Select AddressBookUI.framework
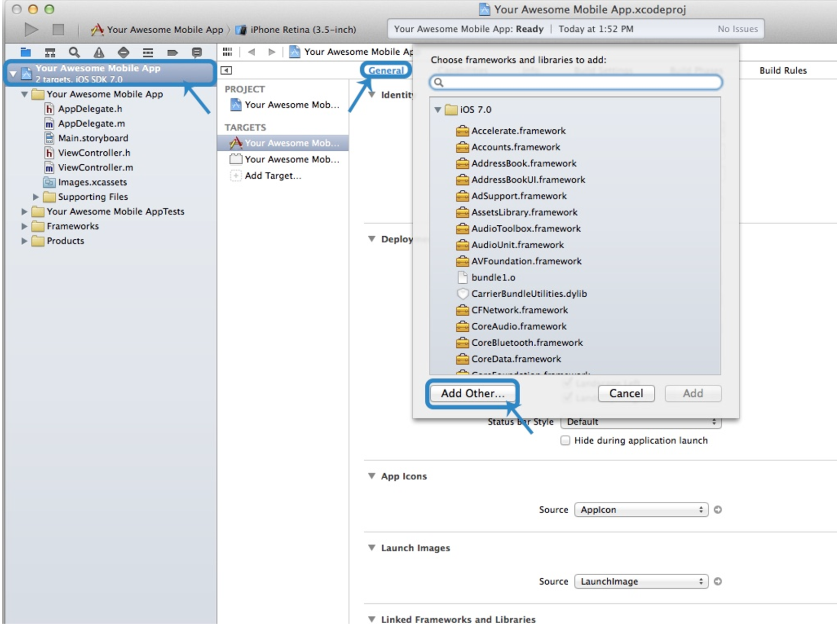The width and height of the screenshot is (840, 631). (x=529, y=179)
